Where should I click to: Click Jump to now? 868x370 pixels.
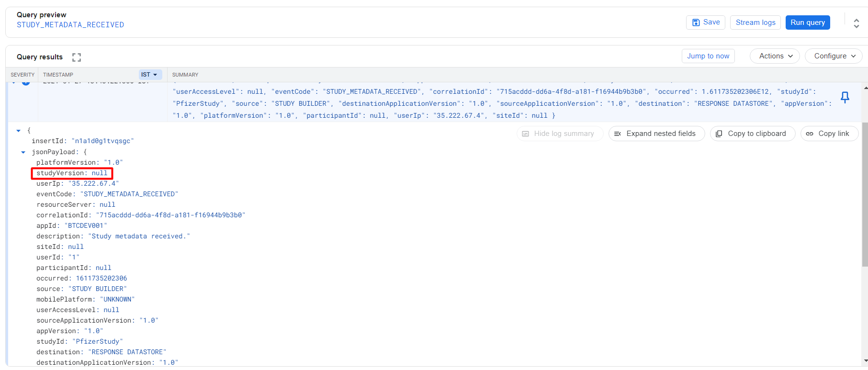(708, 56)
